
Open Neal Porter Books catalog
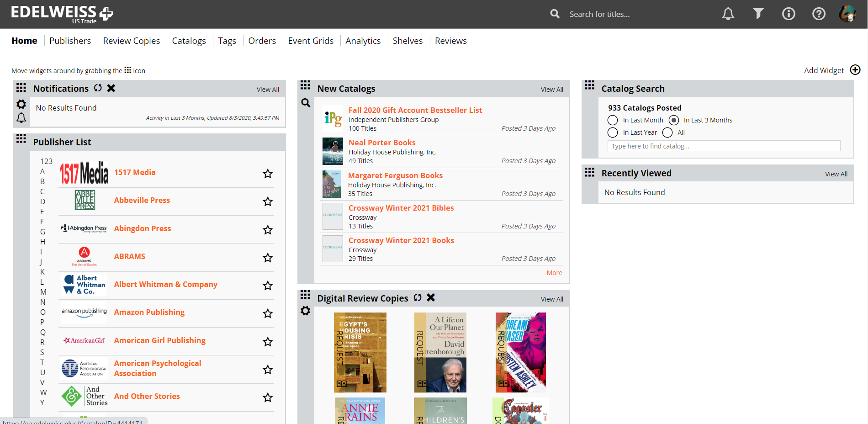[382, 143]
